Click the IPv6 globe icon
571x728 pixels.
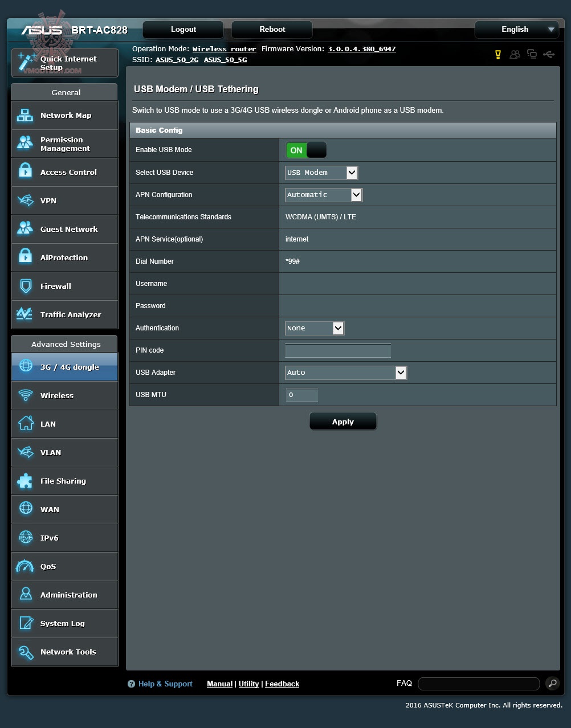coord(26,537)
